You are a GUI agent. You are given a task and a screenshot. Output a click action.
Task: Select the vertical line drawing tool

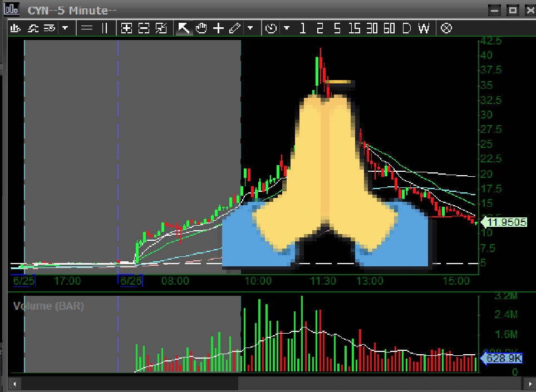pyautogui.click(x=105, y=28)
